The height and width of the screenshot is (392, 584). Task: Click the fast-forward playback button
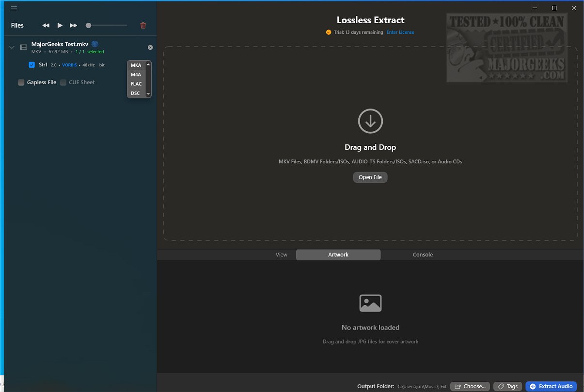point(74,25)
